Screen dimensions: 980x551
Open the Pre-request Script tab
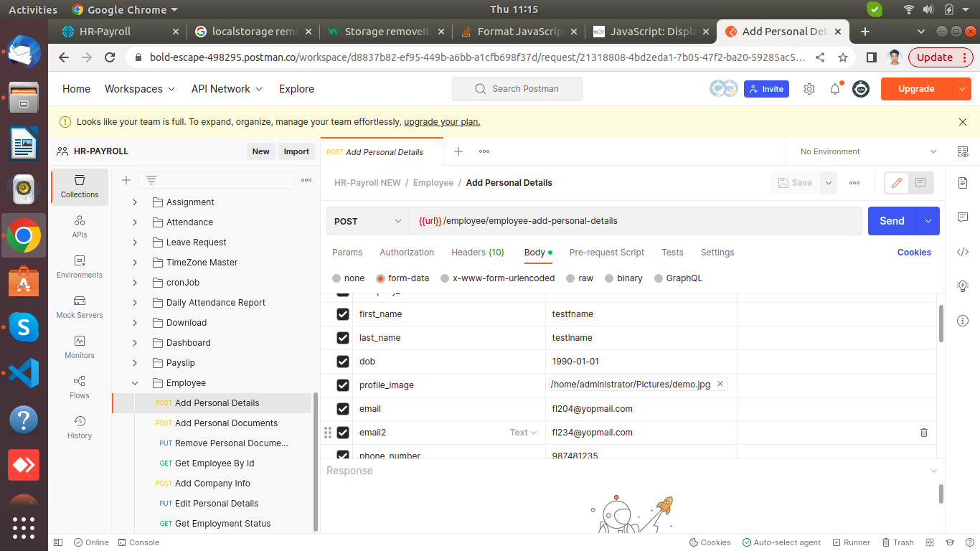coord(606,253)
